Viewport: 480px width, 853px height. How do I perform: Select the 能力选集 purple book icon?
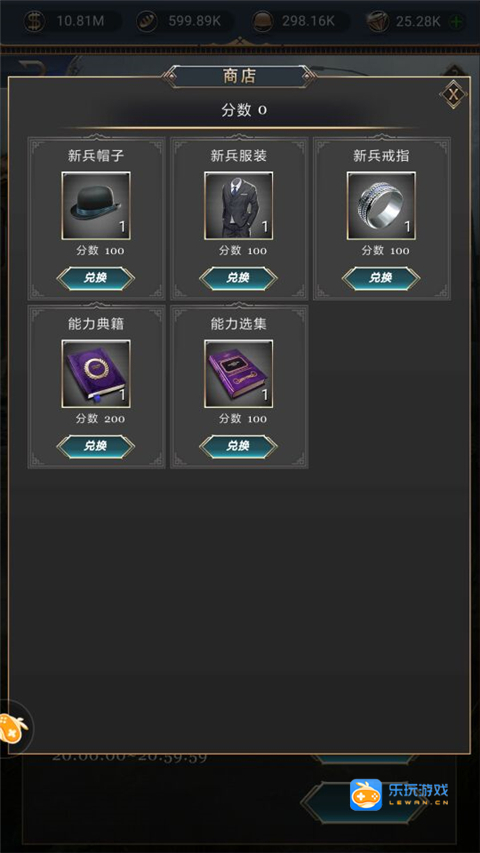(238, 374)
